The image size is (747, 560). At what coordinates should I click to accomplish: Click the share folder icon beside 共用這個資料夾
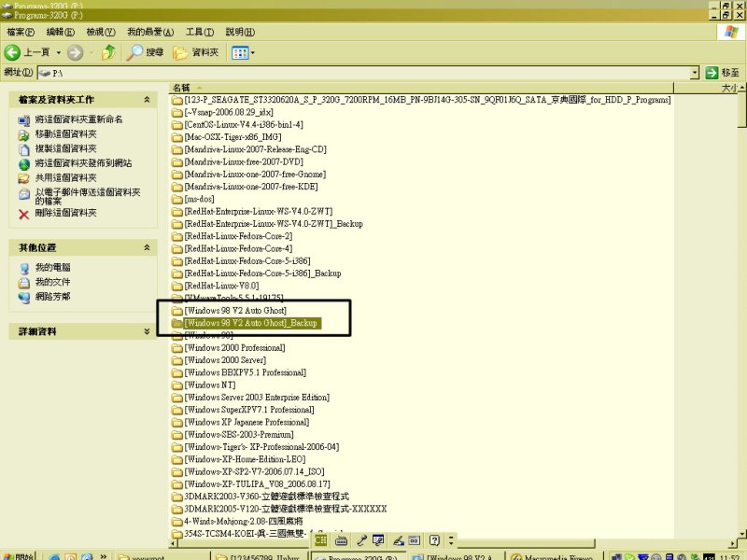tap(24, 178)
